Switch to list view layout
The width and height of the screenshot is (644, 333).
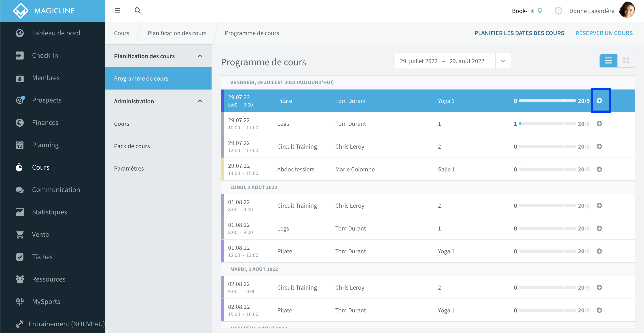608,61
